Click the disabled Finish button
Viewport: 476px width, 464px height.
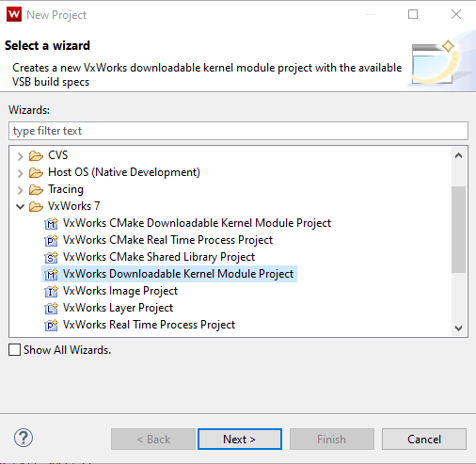point(332,439)
